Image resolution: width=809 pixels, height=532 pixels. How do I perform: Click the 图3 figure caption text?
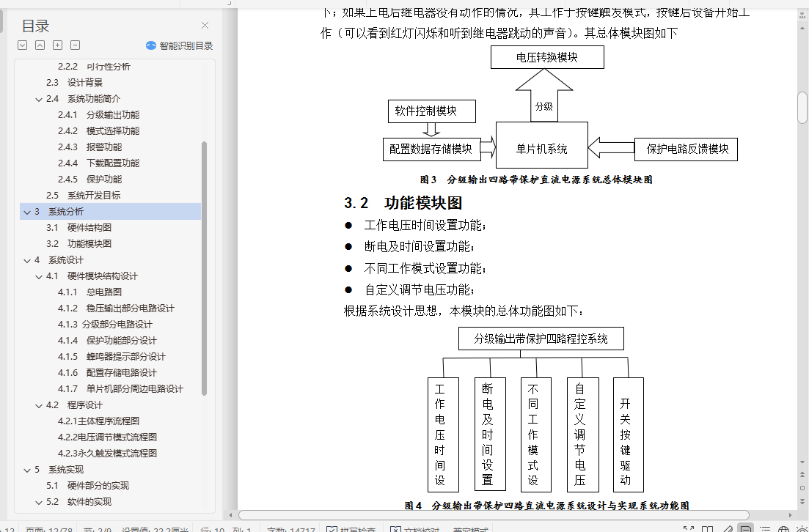point(537,180)
